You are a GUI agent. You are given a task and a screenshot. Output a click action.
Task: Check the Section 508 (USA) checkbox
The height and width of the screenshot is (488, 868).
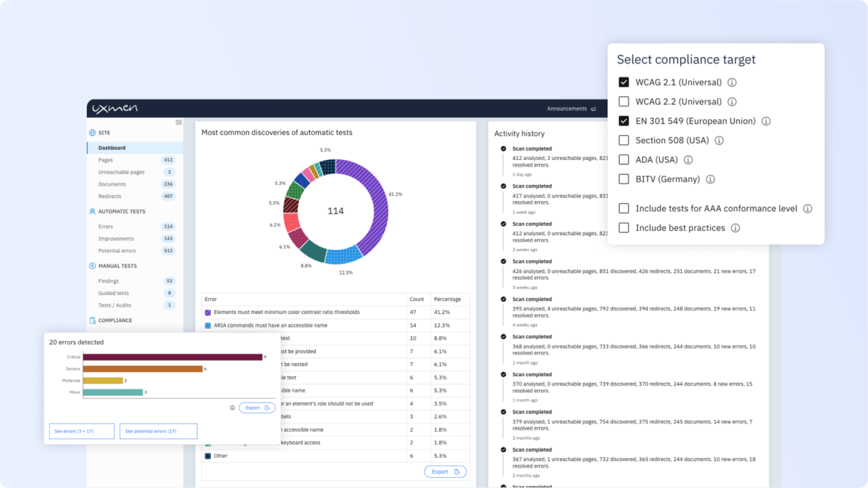[623, 140]
